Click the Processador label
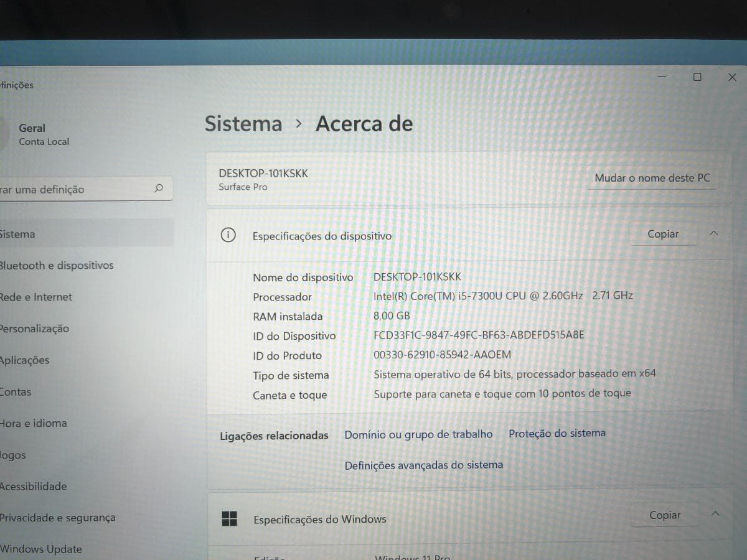The image size is (747, 560). tap(282, 297)
